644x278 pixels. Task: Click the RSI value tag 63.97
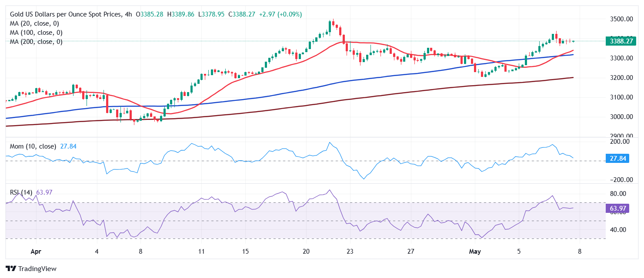pos(617,208)
